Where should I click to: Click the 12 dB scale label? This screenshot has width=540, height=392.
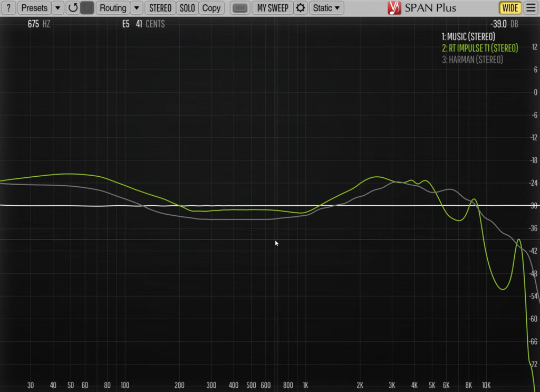point(535,47)
